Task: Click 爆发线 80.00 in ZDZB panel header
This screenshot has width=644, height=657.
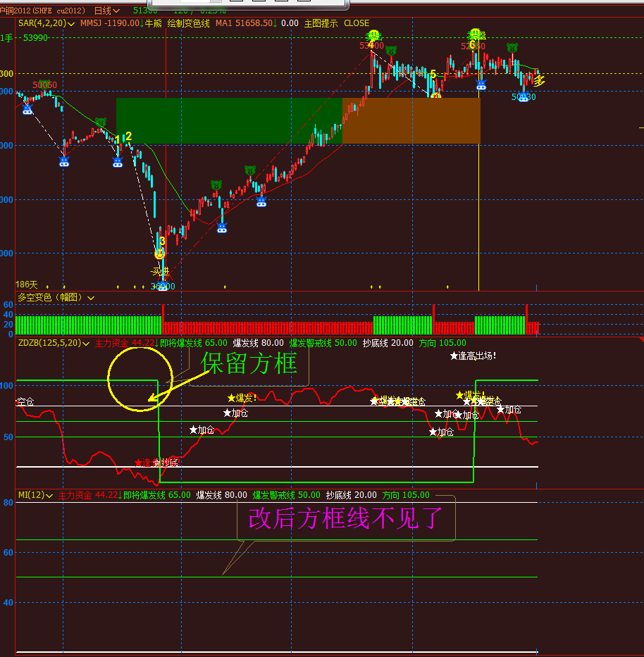Action: pyautogui.click(x=259, y=343)
